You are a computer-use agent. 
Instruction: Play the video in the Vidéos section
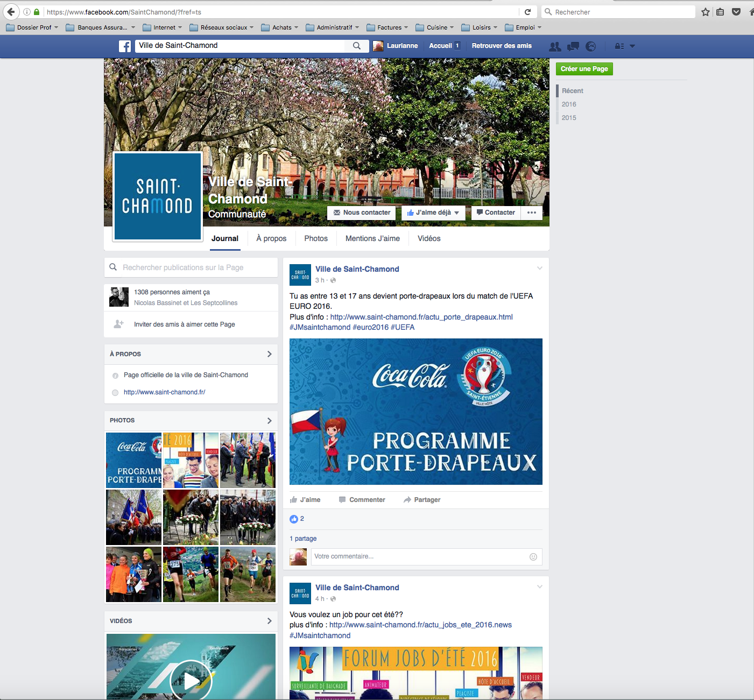point(191,681)
